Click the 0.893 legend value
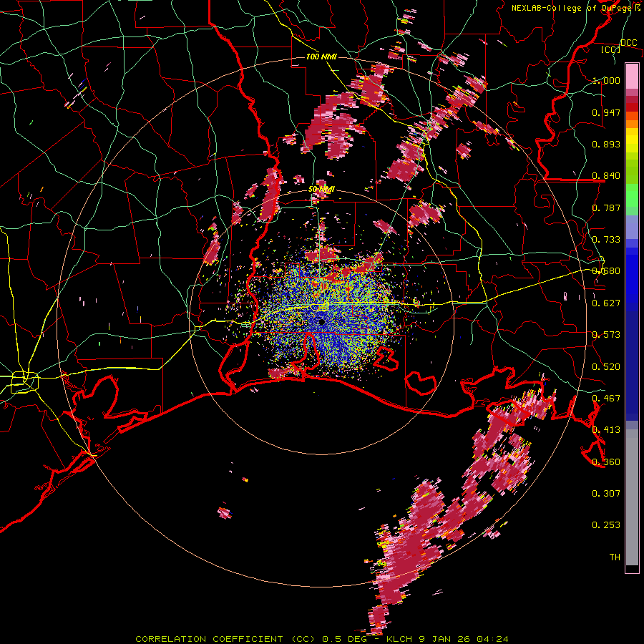 (x=606, y=144)
